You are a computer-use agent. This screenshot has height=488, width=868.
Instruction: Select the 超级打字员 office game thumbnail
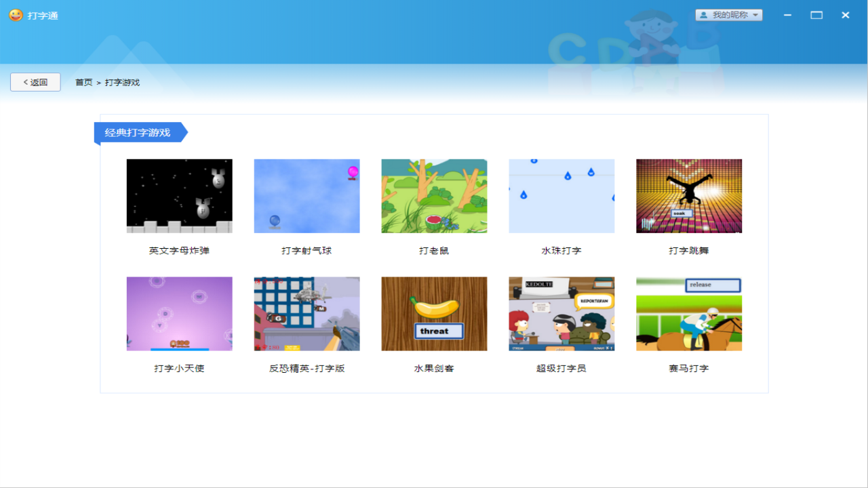[561, 313]
